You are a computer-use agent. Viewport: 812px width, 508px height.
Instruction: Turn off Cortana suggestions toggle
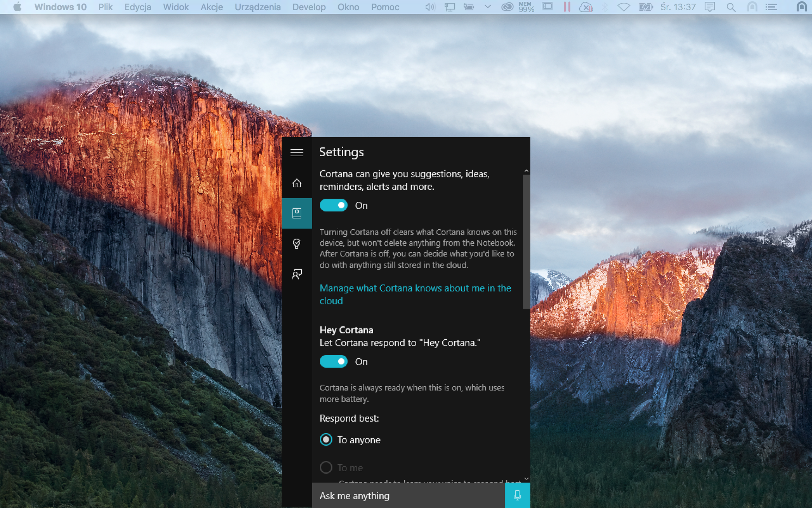(x=333, y=205)
